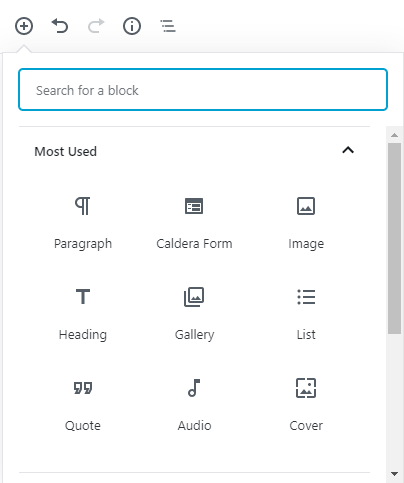Click the Redo arrow icon
Screen dimensions: 404x483
[96, 26]
